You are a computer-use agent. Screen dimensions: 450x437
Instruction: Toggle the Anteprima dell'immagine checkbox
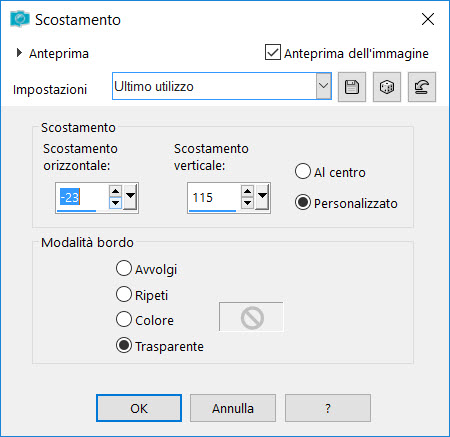pyautogui.click(x=273, y=52)
